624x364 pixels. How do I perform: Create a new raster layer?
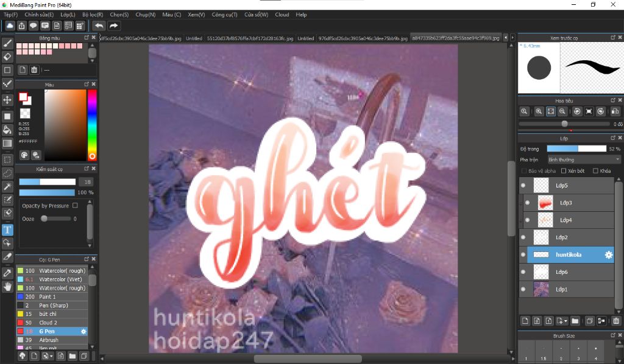click(x=525, y=321)
